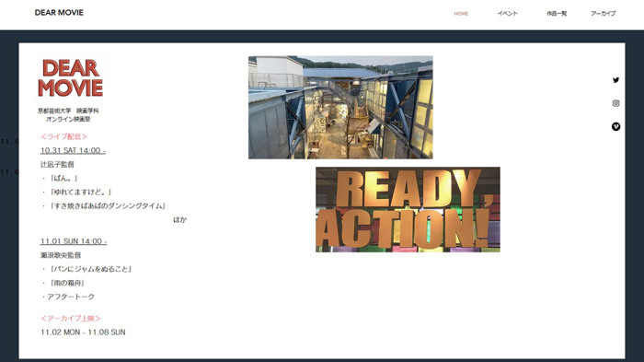Open the Vimeo social link icon
644x362 pixels.
[x=615, y=127]
